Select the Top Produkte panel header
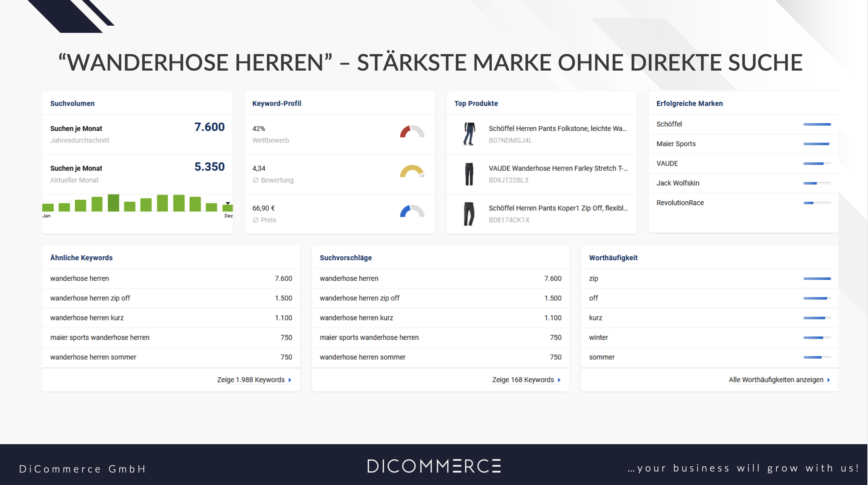Image resolution: width=868 pixels, height=485 pixels. pyautogui.click(x=476, y=103)
